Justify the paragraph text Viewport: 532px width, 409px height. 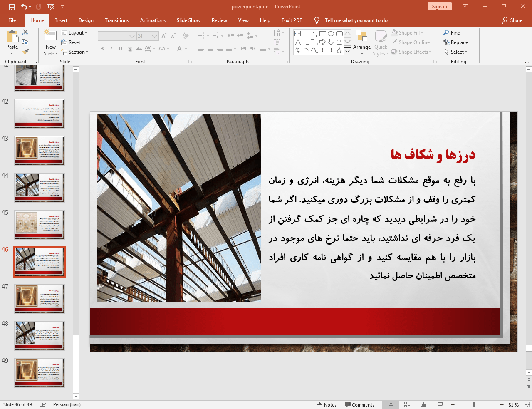coord(229,49)
